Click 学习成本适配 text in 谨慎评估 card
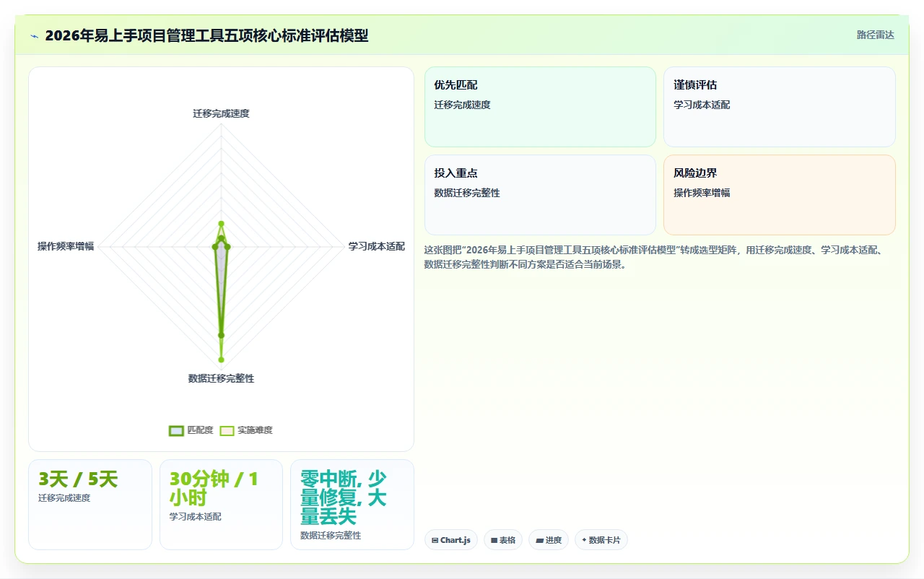This screenshot has width=924, height=579. (702, 105)
